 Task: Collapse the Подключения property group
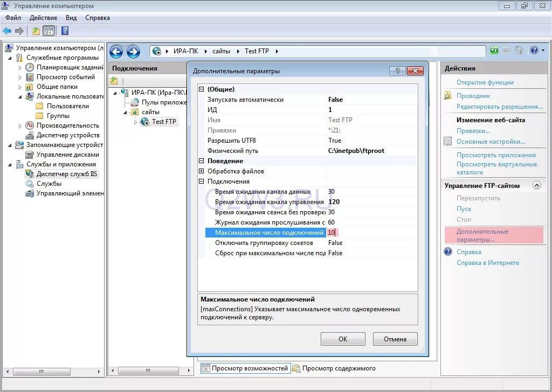[202, 181]
